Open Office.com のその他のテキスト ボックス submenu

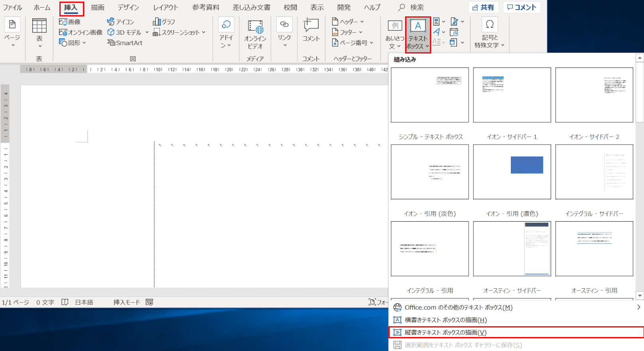(516, 307)
